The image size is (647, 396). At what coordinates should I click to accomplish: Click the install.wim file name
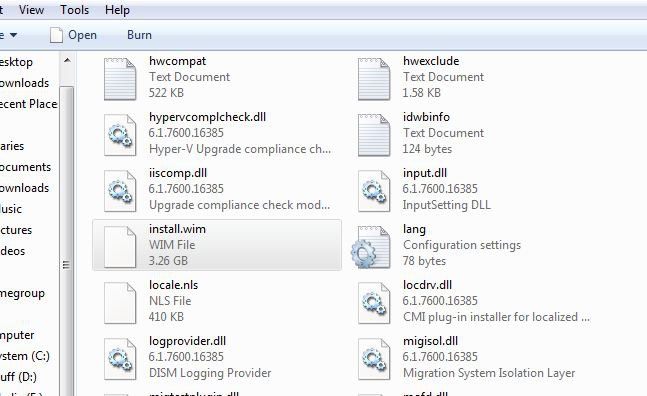tap(177, 229)
